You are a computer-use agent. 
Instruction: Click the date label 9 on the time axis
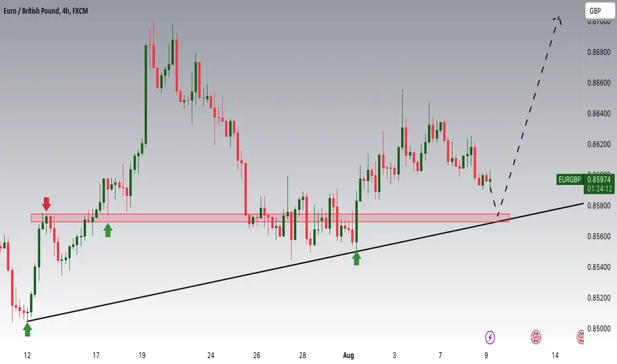click(x=487, y=355)
